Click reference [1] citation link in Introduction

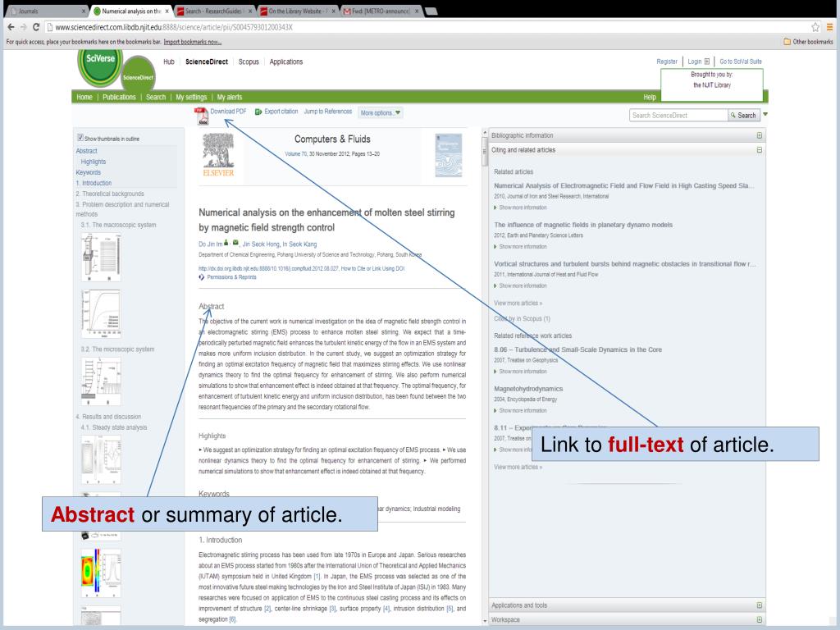pos(317,577)
